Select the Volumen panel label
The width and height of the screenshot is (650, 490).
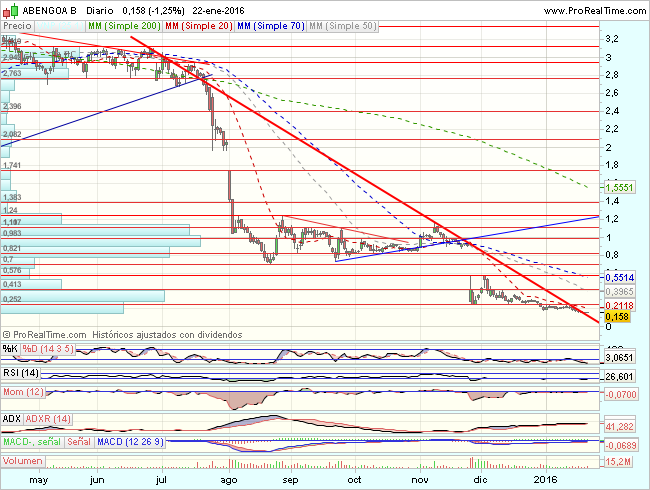[x=23, y=461]
